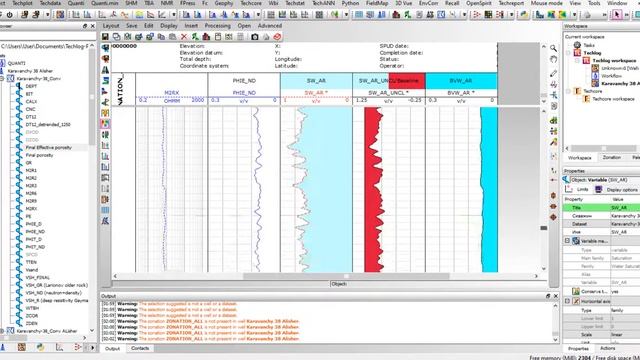Open the Scale linear dropdown in Properties
Screen dimensions: 640x360
[624, 334]
